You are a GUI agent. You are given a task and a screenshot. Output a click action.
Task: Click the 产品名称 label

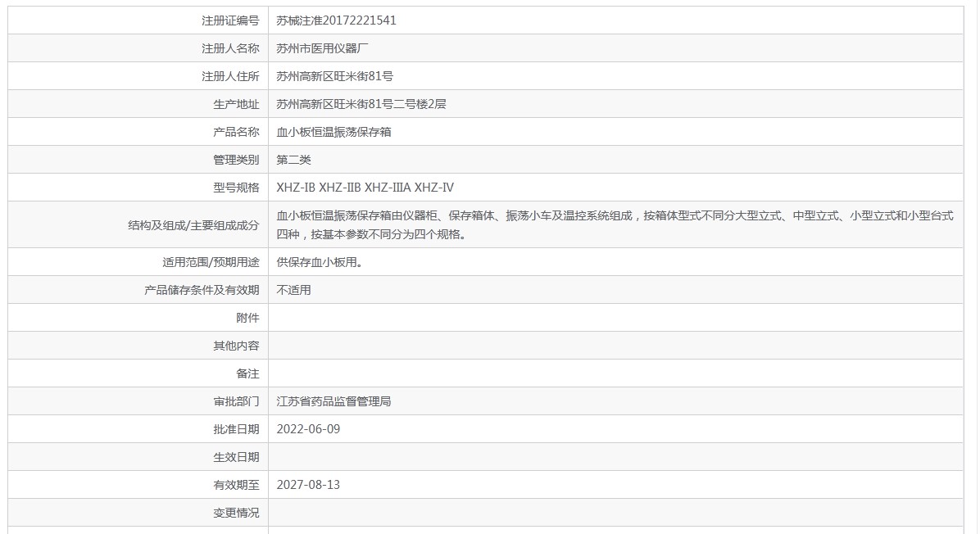[x=236, y=132]
